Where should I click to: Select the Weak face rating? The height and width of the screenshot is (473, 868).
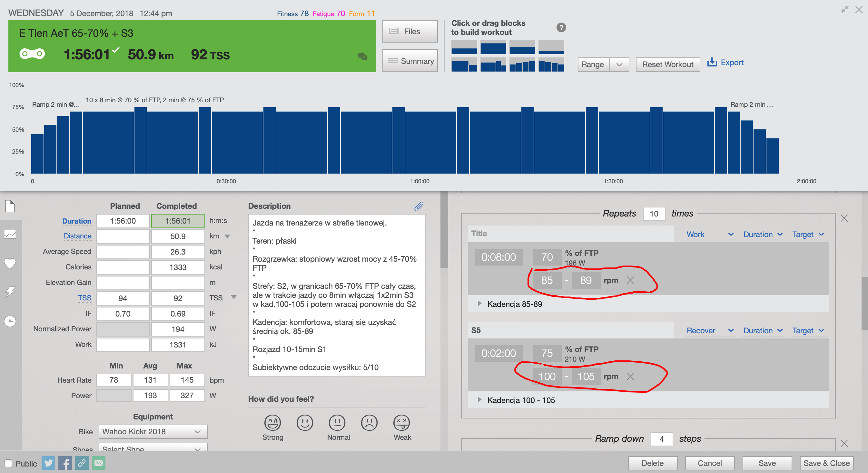click(x=402, y=423)
